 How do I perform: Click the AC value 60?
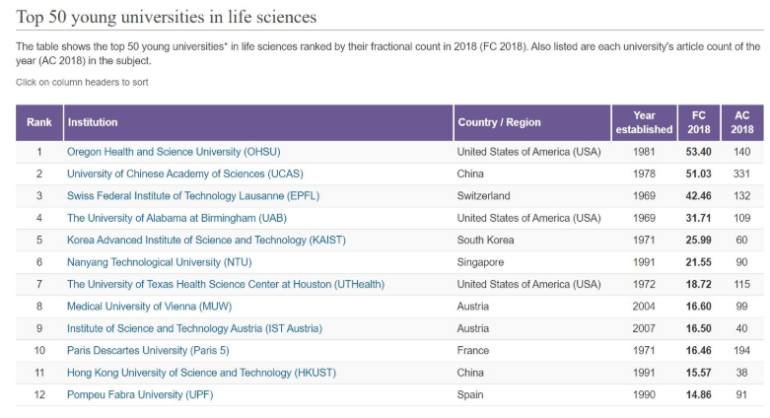point(742,240)
